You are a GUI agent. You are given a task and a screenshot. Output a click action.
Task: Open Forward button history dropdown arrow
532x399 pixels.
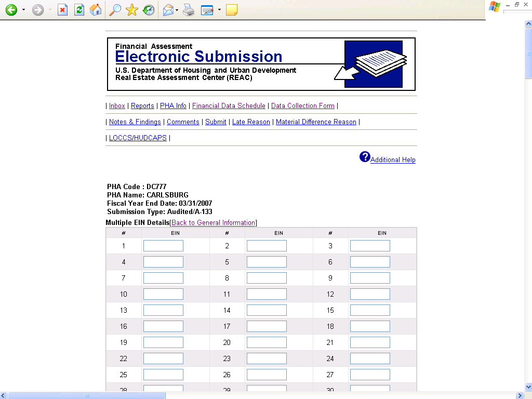coord(50,10)
